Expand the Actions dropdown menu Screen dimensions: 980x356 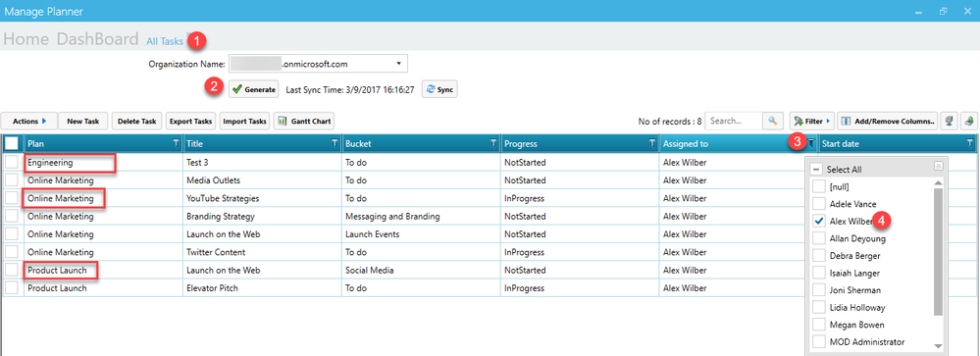(29, 122)
